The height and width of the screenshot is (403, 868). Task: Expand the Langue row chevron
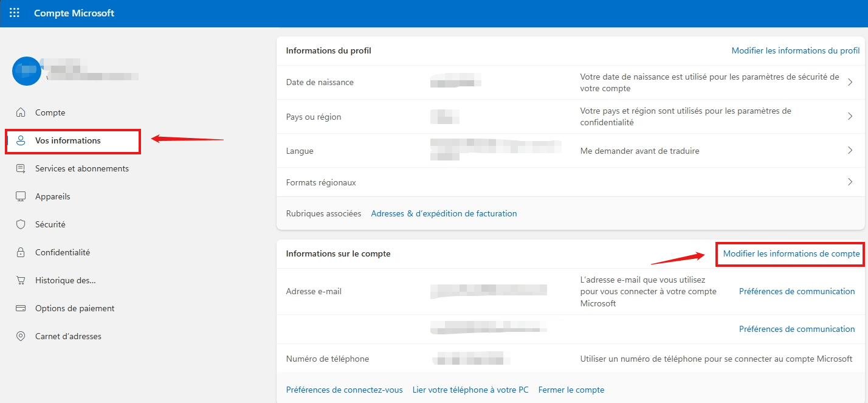pos(850,150)
